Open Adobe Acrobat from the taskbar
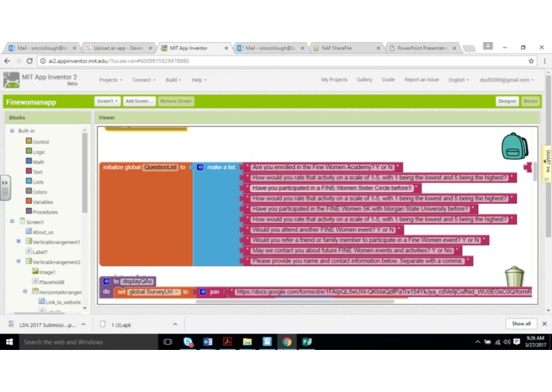The image size is (552, 392). [x=227, y=342]
